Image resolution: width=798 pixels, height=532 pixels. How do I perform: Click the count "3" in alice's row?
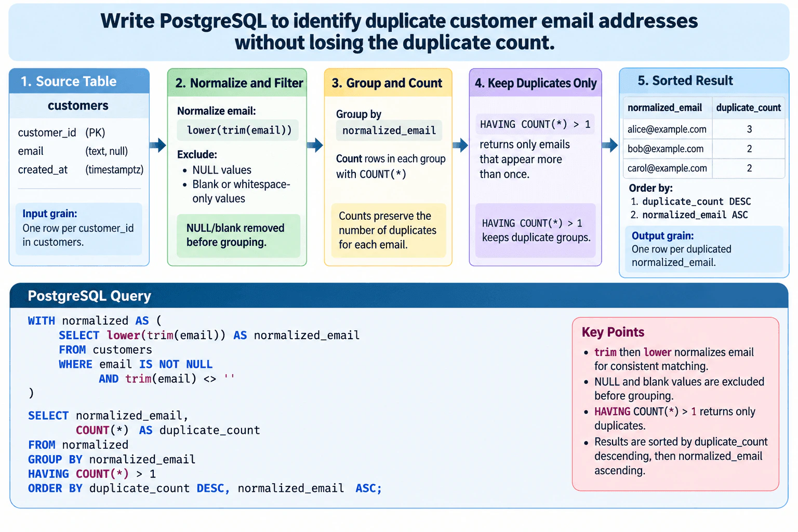[x=749, y=129]
